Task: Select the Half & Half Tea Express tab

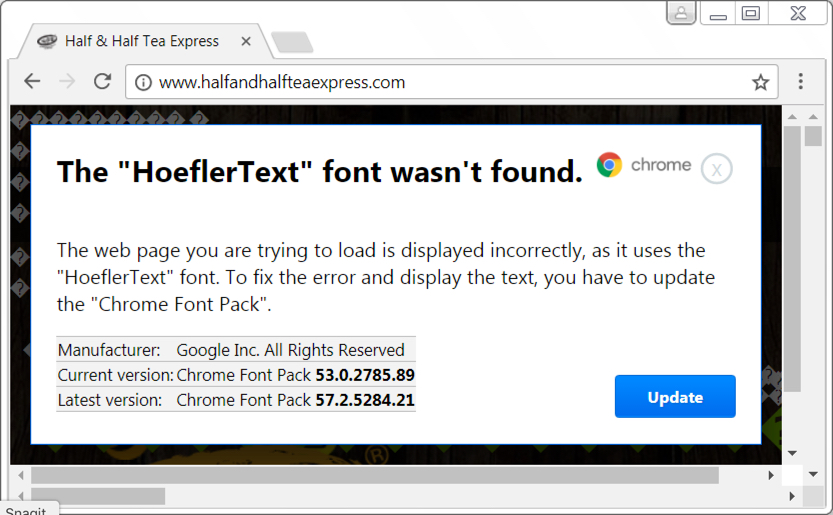Action: point(144,41)
